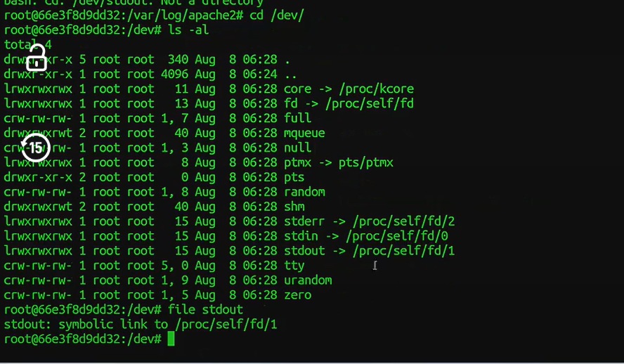Image resolution: width=624 pixels, height=364 pixels.
Task: Select the mqueue directory name
Action: 304,134
